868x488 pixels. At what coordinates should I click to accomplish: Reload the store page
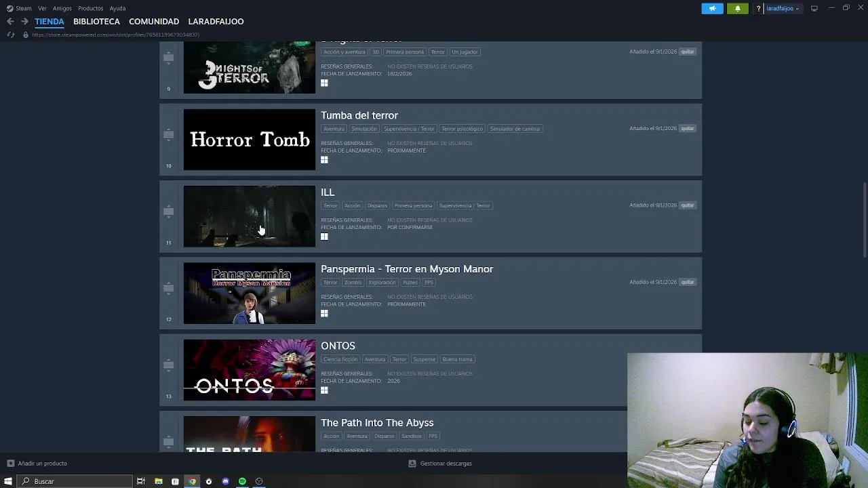coord(10,35)
